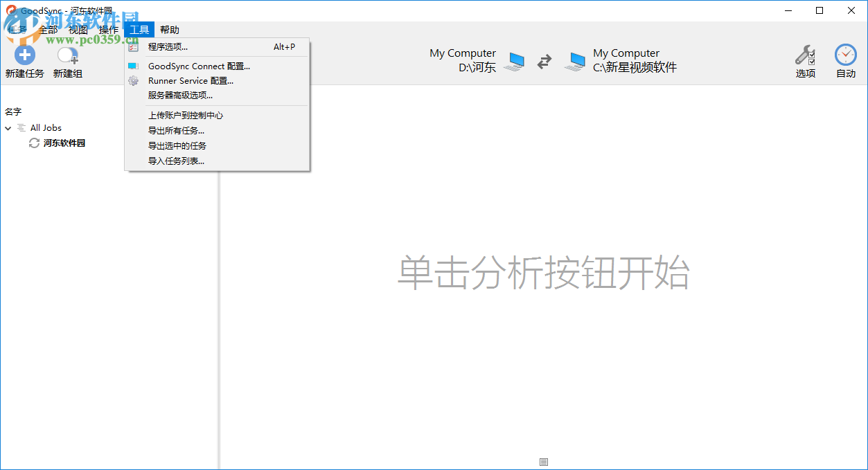The height and width of the screenshot is (470, 868).
Task: Create a new task with the 新建任务 plus icon
Action: [x=24, y=54]
